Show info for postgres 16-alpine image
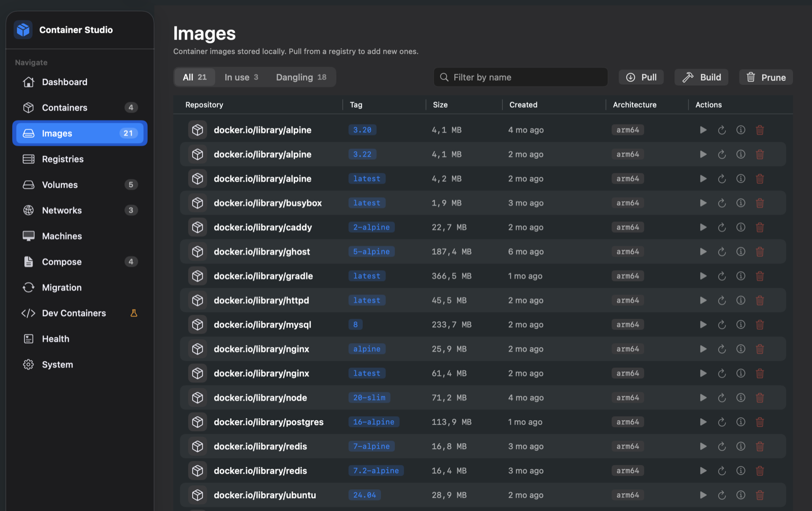Screen dimensions: 812x511 click(741, 422)
